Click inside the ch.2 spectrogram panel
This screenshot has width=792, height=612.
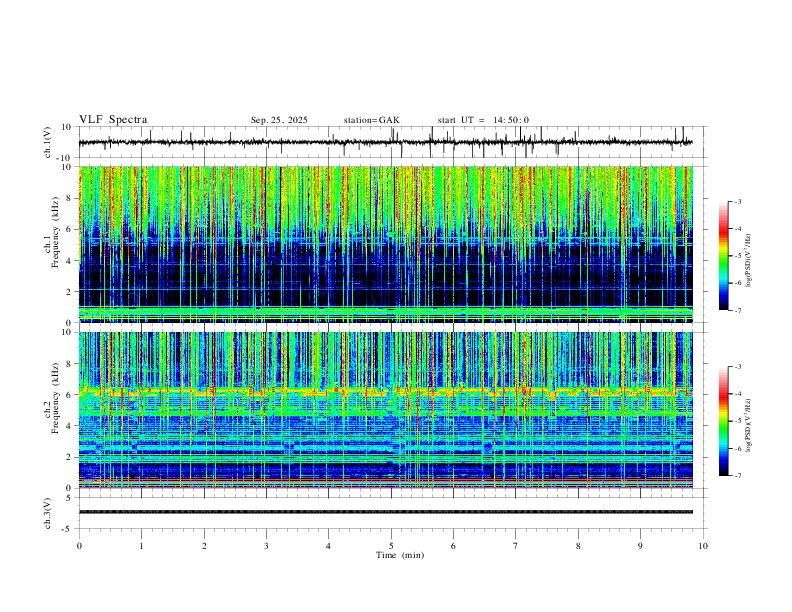(x=385, y=410)
